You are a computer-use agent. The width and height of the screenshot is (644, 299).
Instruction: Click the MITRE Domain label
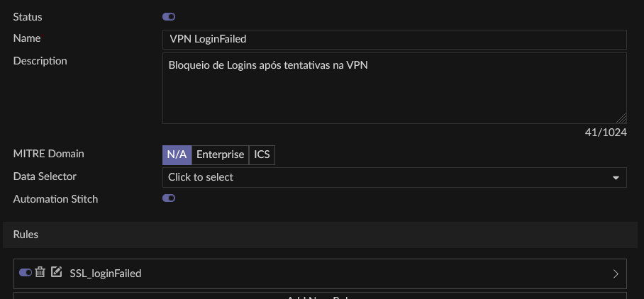49,154
